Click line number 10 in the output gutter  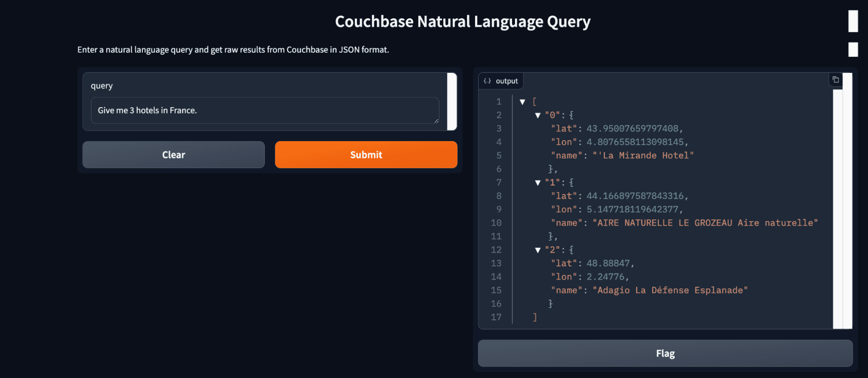coord(496,223)
